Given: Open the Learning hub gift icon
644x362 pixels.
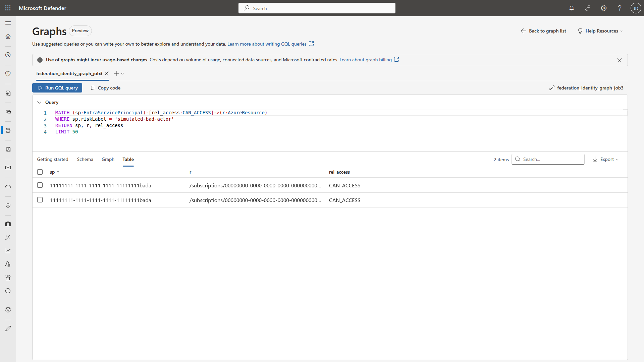Looking at the screenshot, I should click(8, 278).
